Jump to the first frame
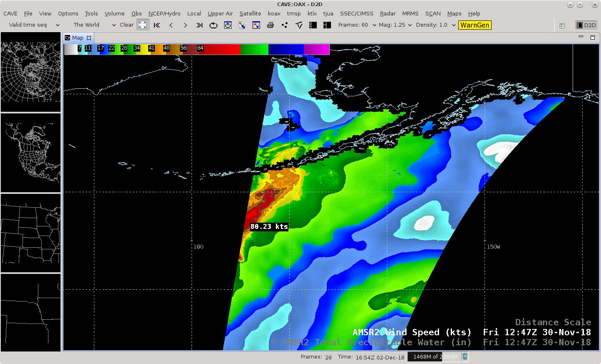The image size is (601, 364). 157,25
